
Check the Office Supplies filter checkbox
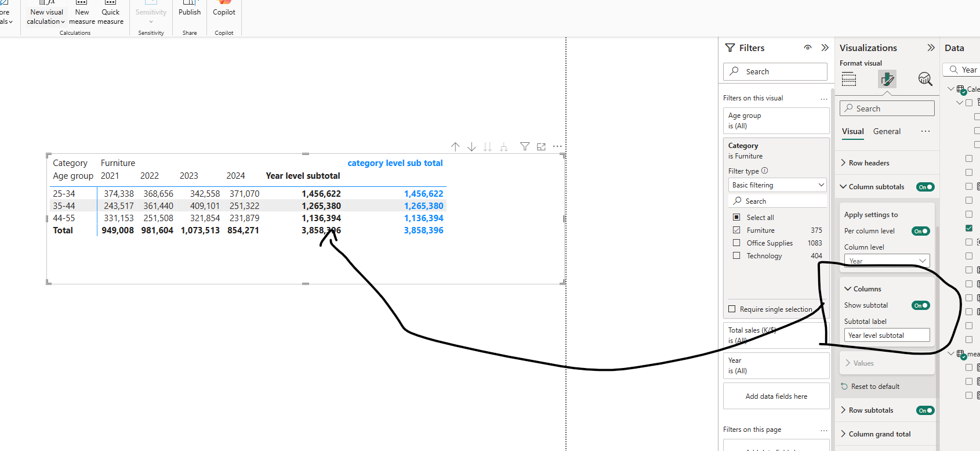point(736,243)
